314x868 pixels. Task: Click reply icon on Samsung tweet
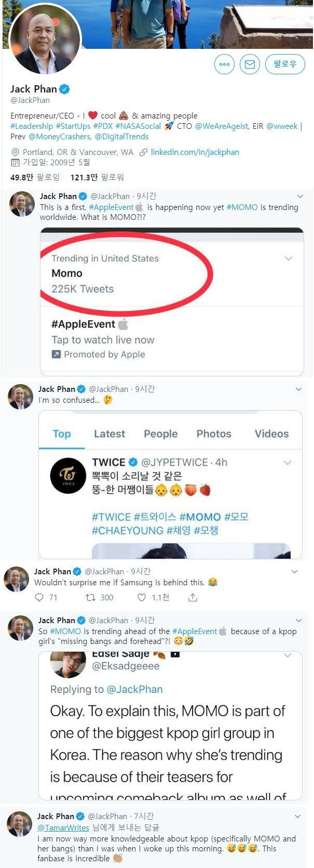(x=39, y=598)
